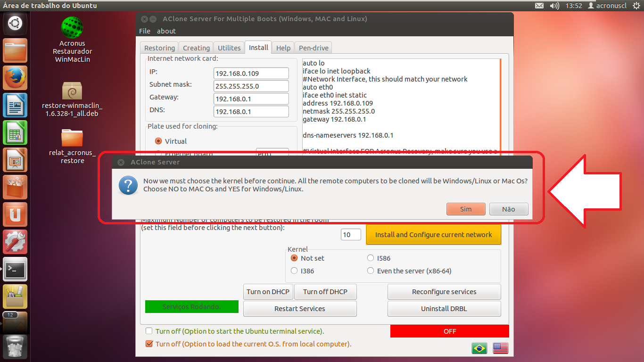The width and height of the screenshot is (644, 362).
Task: Click the Subnet mask input field
Action: click(x=251, y=86)
